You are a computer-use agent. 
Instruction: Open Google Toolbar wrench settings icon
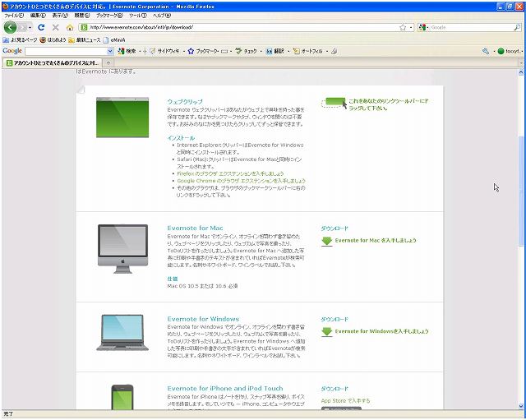pyautogui.click(x=486, y=51)
